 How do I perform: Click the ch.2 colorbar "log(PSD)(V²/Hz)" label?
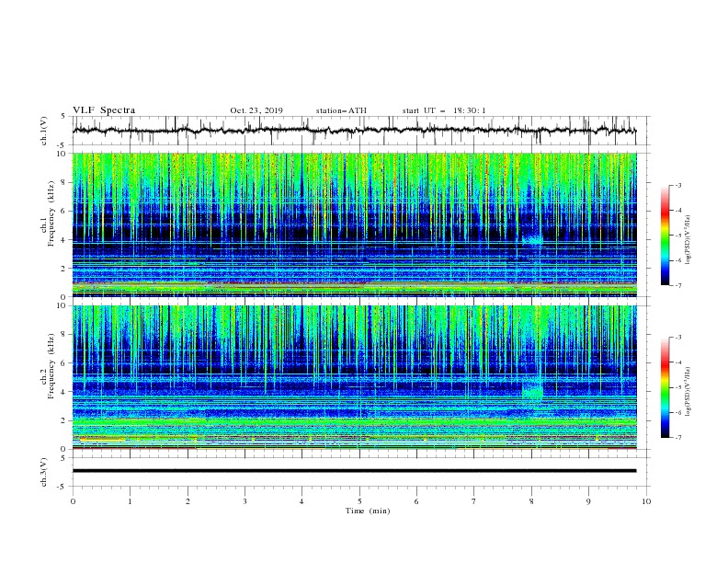point(688,392)
